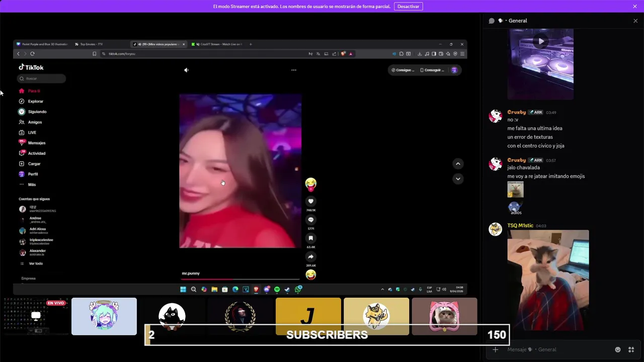Reload the TikTok page
Image resolution: width=644 pixels, height=362 pixels.
(x=32, y=54)
